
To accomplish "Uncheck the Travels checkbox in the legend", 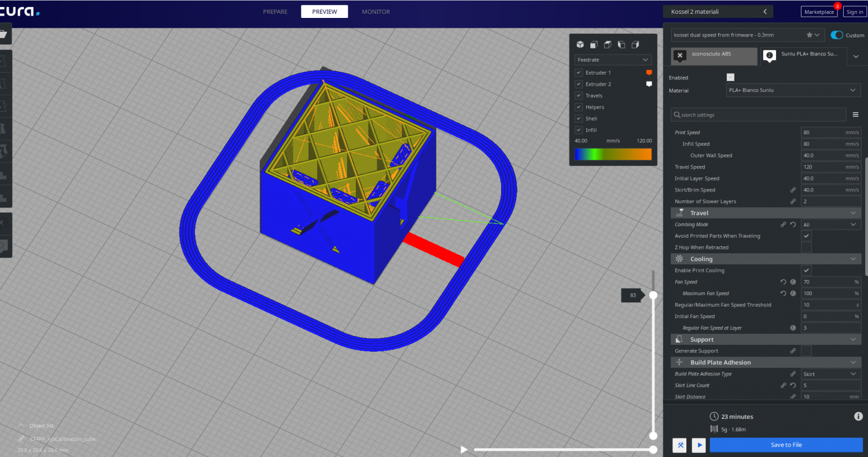I will pos(579,95).
